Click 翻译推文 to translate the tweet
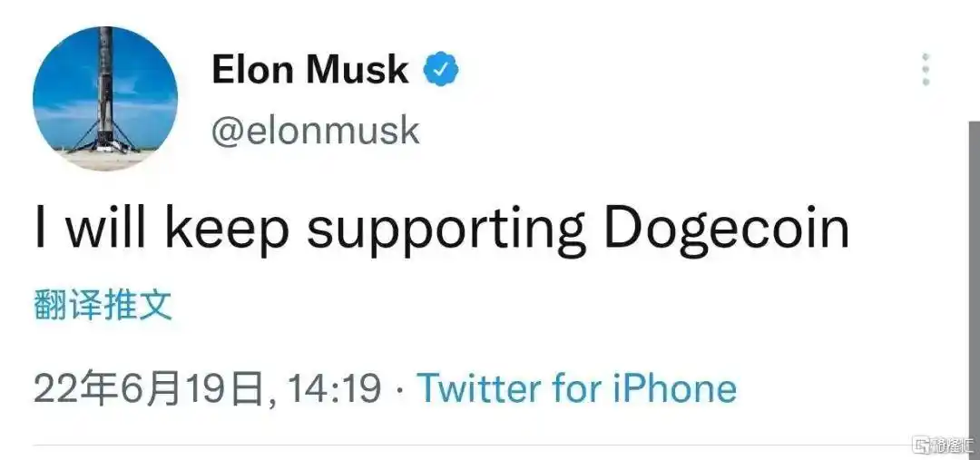 [103, 306]
